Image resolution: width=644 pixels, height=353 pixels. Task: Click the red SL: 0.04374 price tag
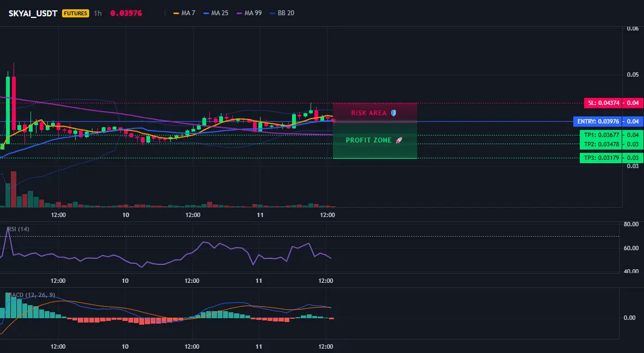[x=603, y=103]
